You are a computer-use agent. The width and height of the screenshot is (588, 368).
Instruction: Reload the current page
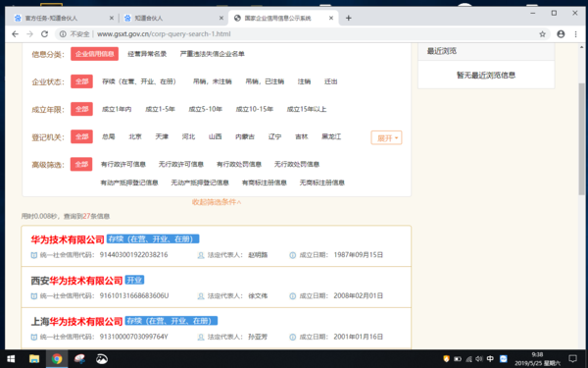pos(45,34)
